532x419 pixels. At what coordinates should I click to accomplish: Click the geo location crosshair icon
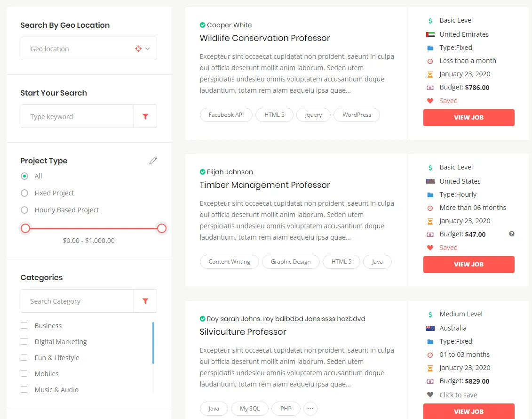138,48
